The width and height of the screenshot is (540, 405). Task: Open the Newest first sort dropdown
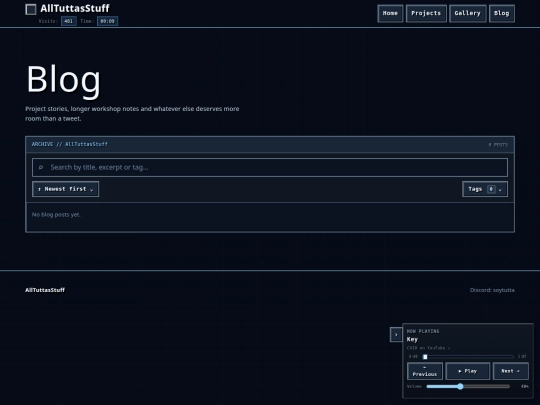point(65,189)
